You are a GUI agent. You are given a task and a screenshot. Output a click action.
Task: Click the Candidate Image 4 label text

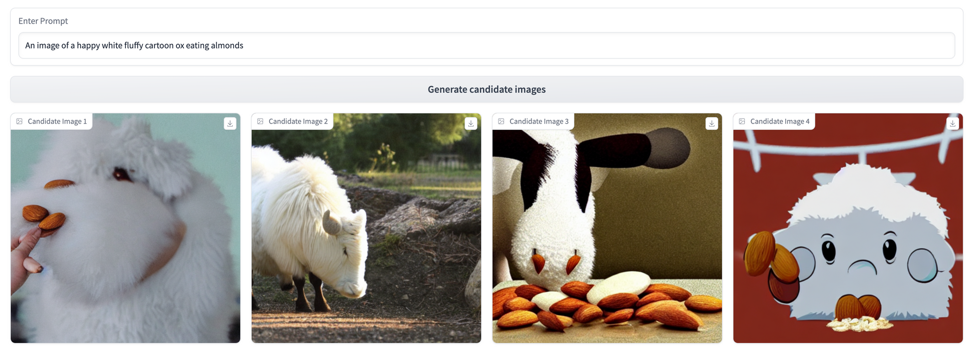(x=780, y=121)
